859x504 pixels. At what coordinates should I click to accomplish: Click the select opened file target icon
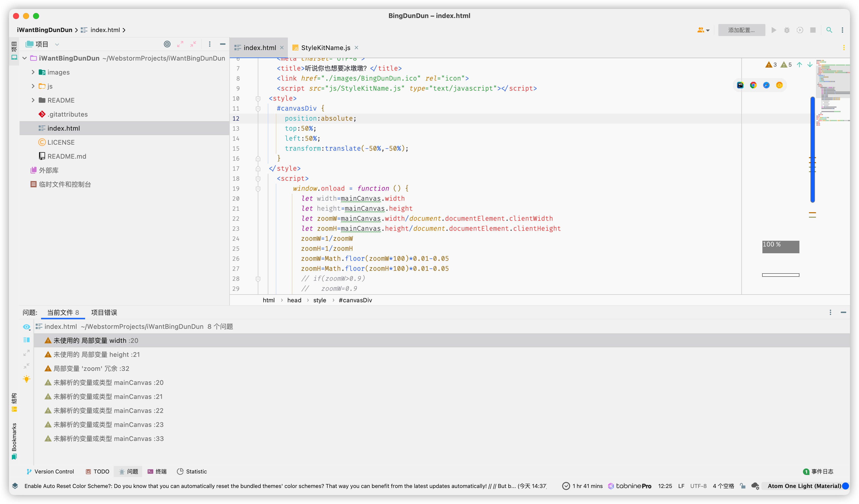coord(167,44)
